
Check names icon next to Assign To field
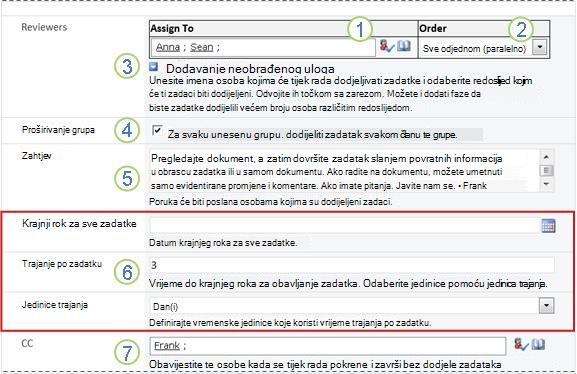[x=387, y=46]
